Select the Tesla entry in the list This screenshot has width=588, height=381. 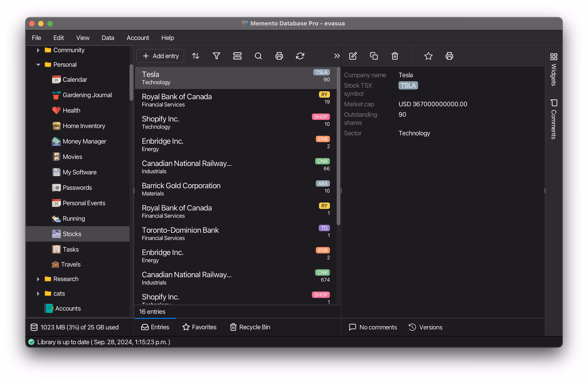236,78
